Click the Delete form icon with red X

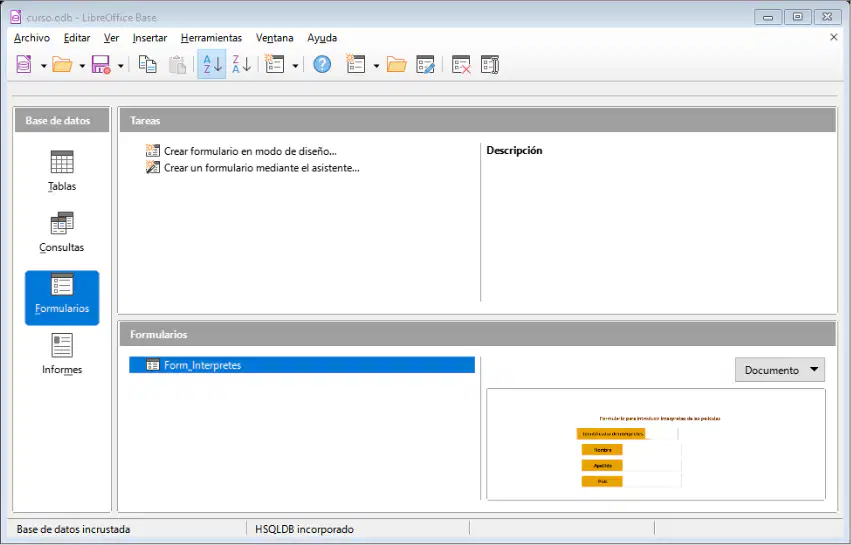point(461,65)
